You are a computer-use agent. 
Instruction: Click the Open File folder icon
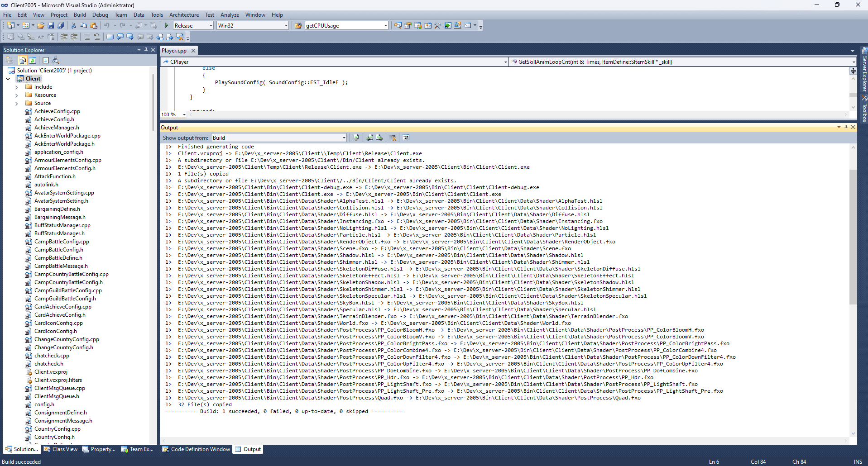pyautogui.click(x=41, y=25)
